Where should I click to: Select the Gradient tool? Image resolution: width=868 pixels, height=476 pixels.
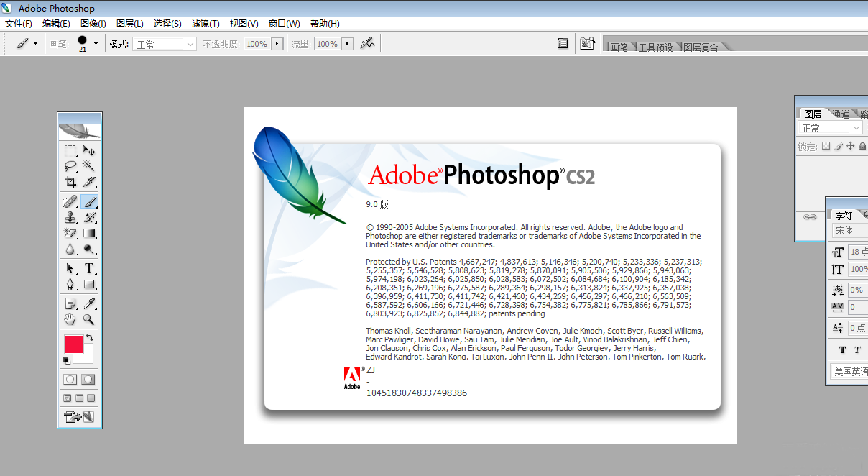(89, 234)
